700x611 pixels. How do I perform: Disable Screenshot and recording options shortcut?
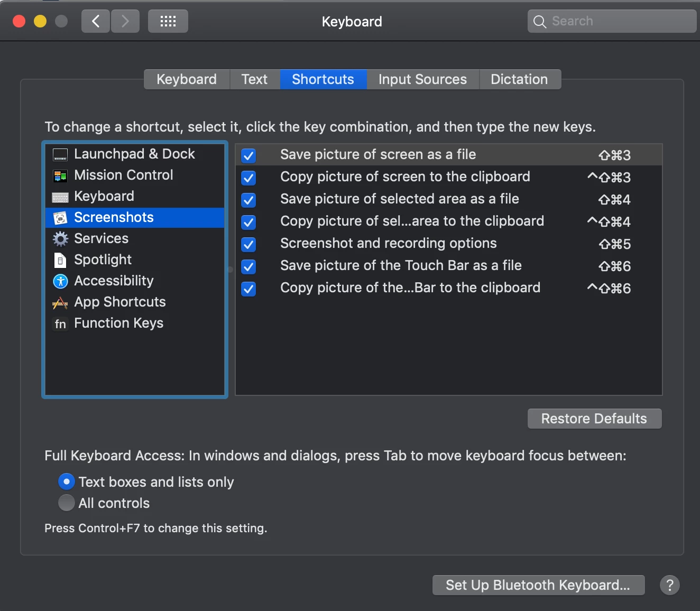coord(248,244)
